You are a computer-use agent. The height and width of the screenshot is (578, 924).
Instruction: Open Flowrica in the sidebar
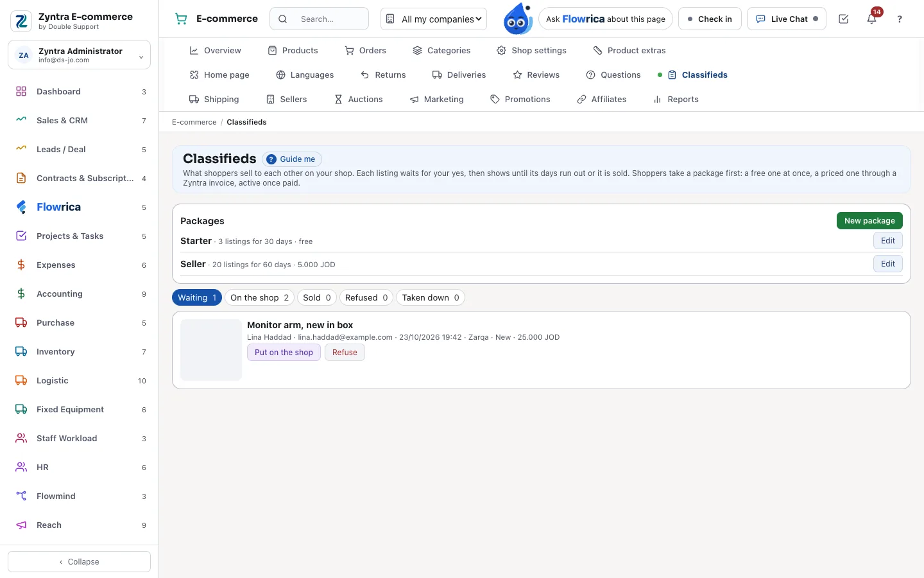coord(80,207)
